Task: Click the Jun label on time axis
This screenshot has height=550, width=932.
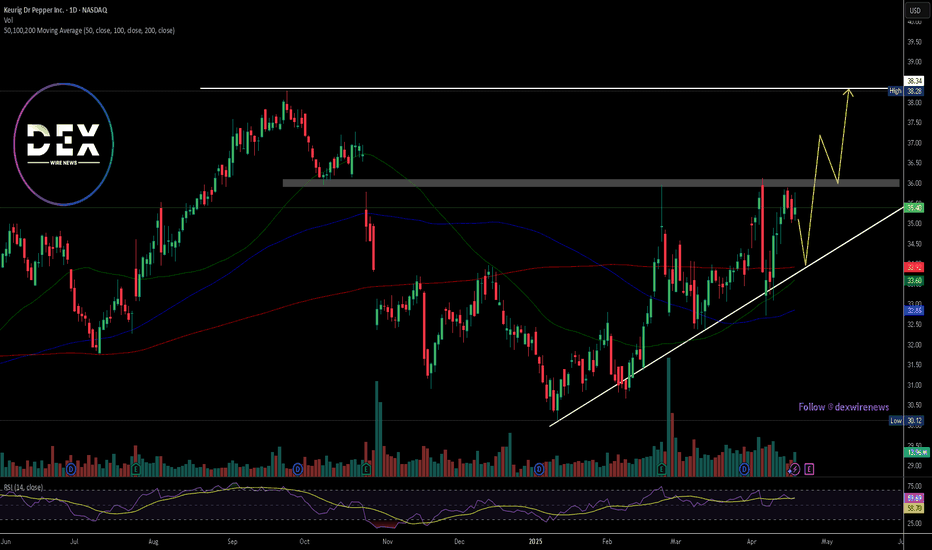Action: pyautogui.click(x=6, y=542)
